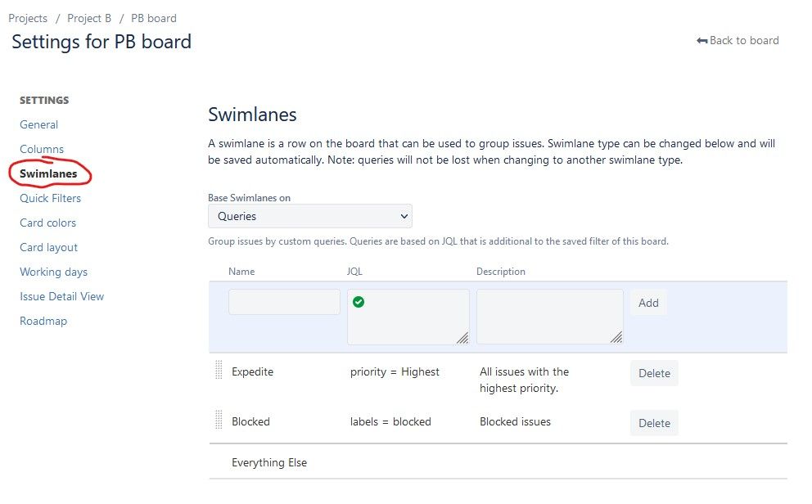This screenshot has width=812, height=504.
Task: Click the chevron of Queries combo box
Action: point(404,216)
